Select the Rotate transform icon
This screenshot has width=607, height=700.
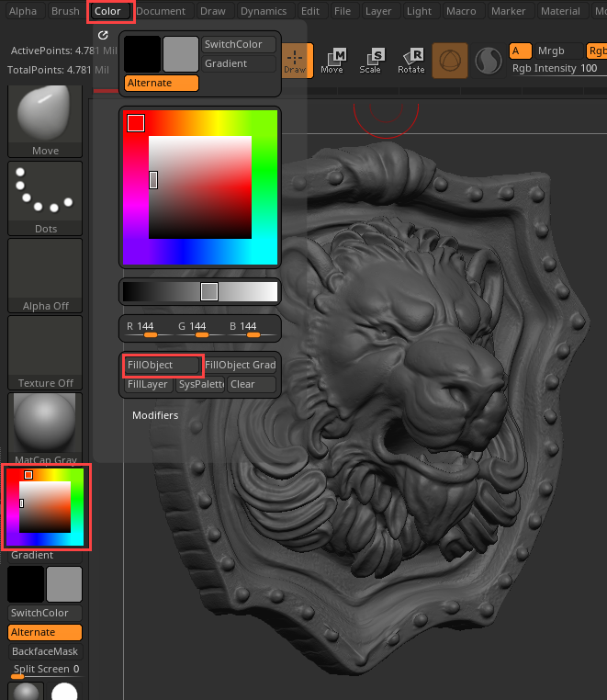pyautogui.click(x=411, y=61)
